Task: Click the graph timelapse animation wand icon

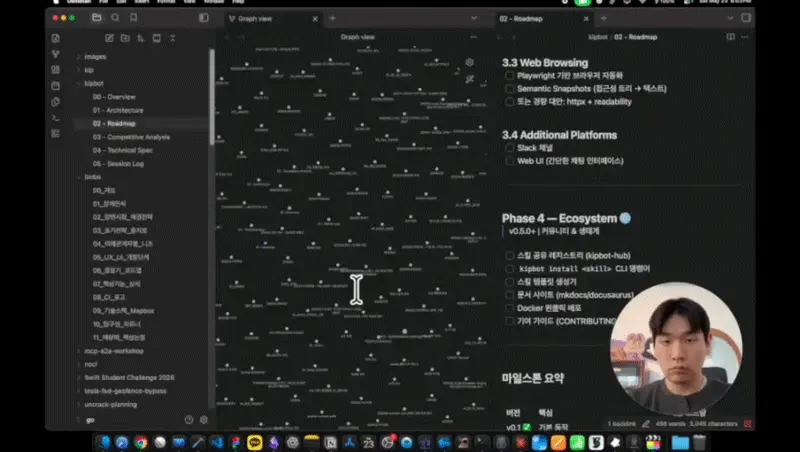Action: click(x=469, y=79)
